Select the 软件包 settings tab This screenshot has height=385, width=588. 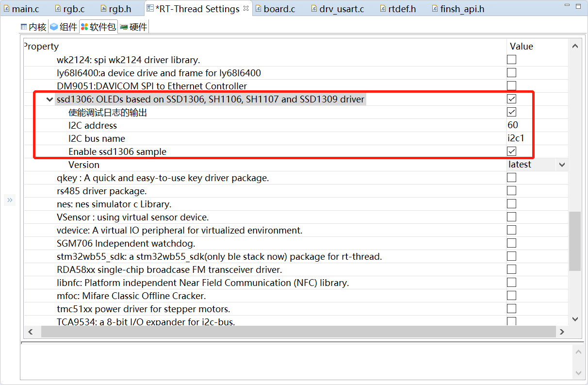point(98,27)
